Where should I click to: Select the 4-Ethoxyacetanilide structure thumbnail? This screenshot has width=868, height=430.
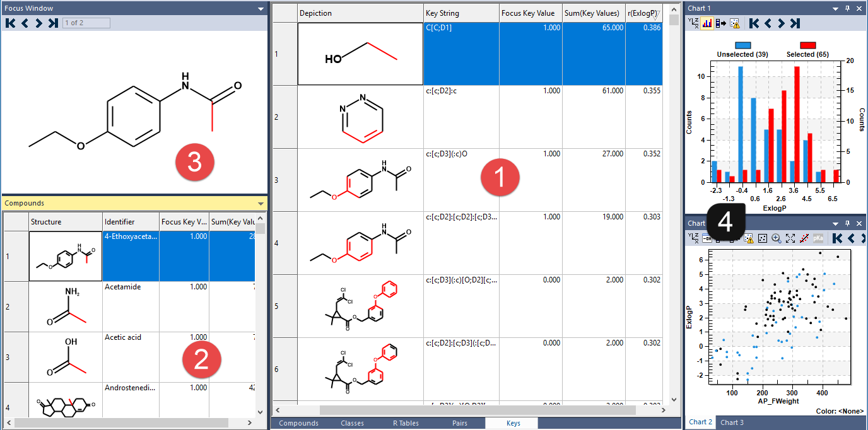click(66, 257)
